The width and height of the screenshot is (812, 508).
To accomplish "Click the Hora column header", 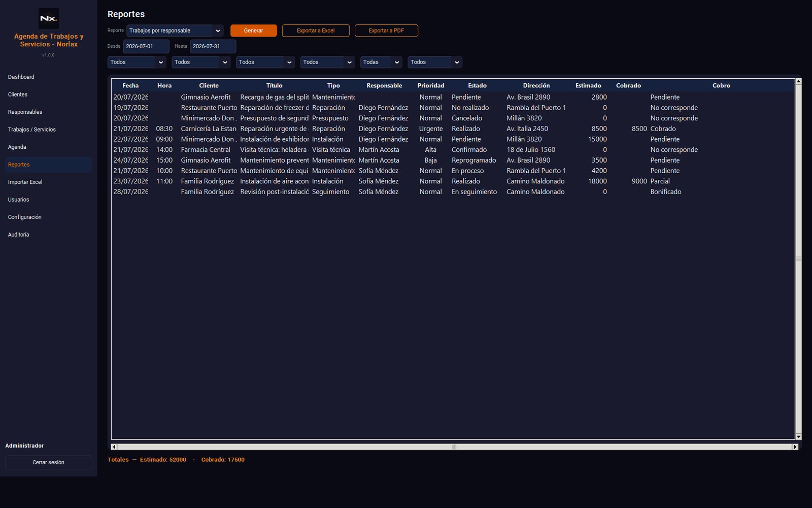I will pyautogui.click(x=164, y=85).
